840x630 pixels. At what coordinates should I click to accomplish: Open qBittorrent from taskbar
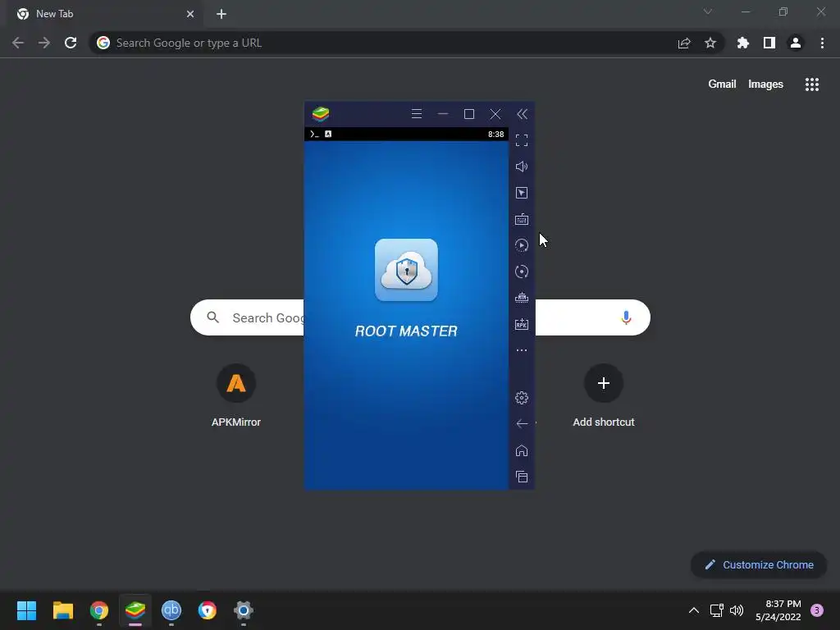(171, 610)
